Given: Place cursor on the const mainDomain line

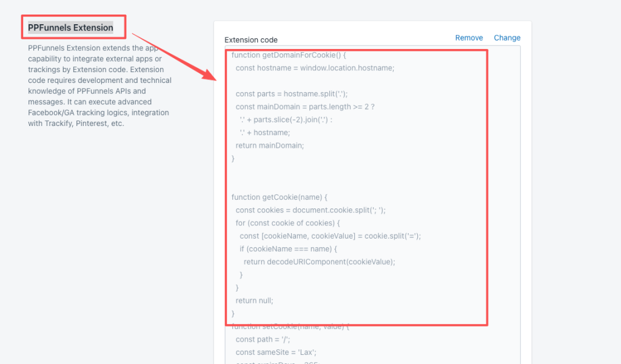Looking at the screenshot, I should coord(305,107).
